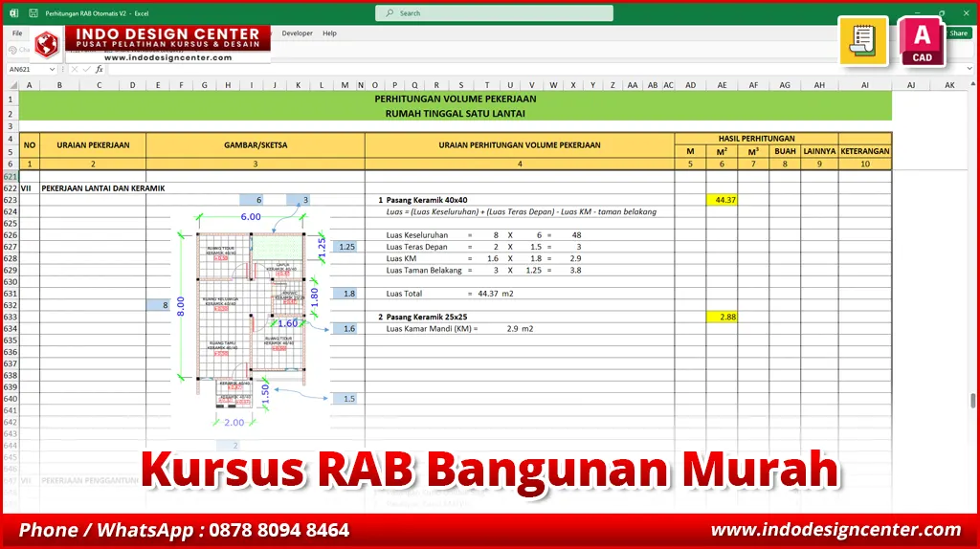Click the Luas Kamar Mandi (KM) label
This screenshot has width=980, height=549.
coord(432,328)
